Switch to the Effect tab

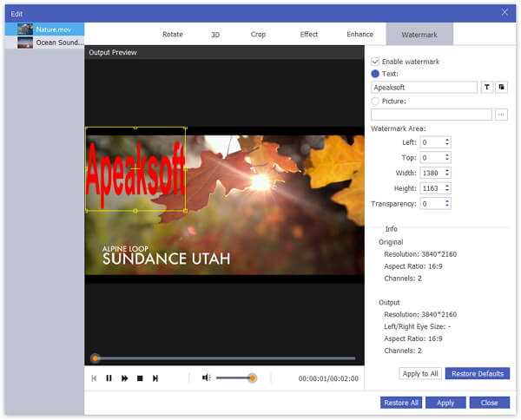[x=308, y=34]
